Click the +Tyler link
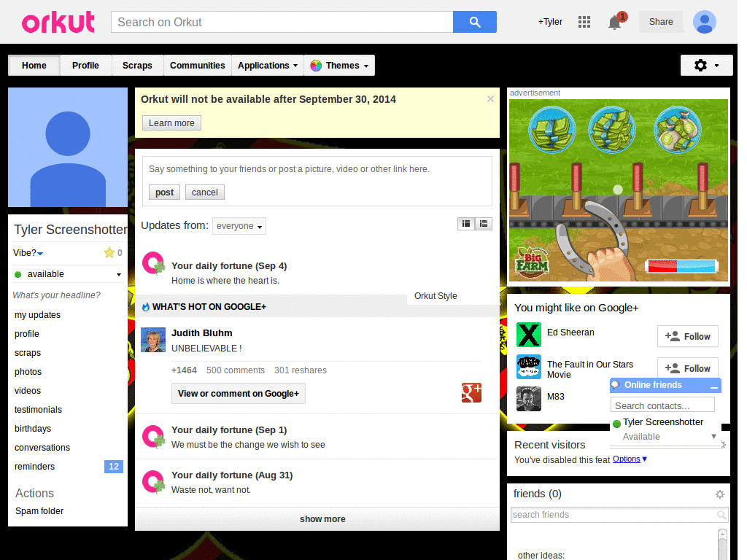 550,22
